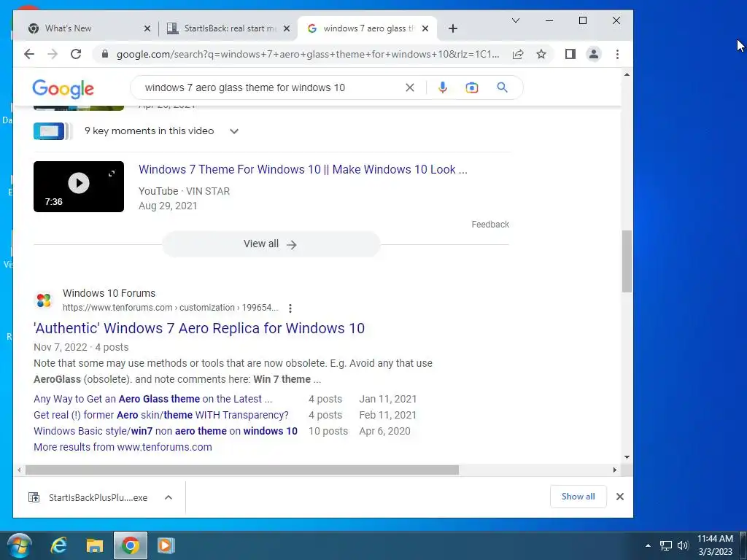The width and height of the screenshot is (747, 560).
Task: Close the StartIsBack tab
Action: coord(286,28)
